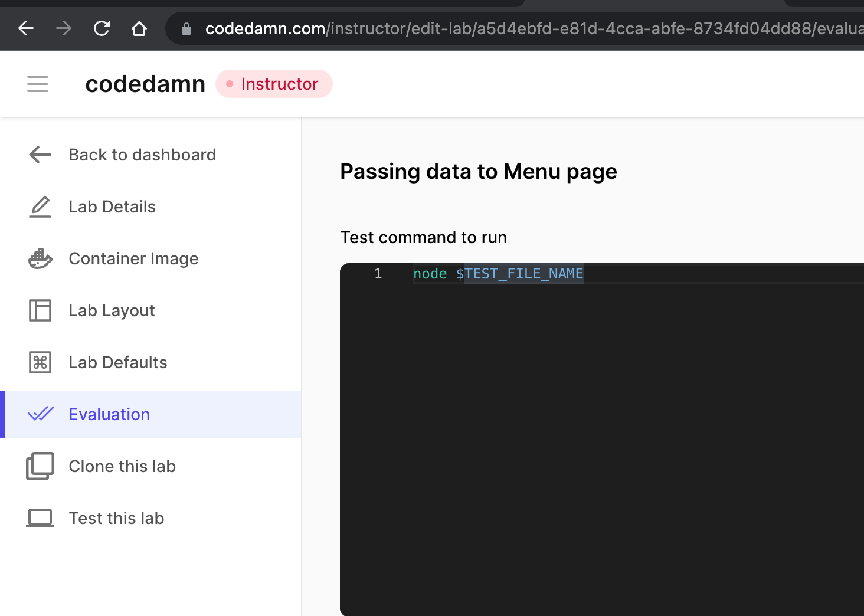Click the Lab Details pencil icon
The image size is (864, 616).
(x=40, y=207)
